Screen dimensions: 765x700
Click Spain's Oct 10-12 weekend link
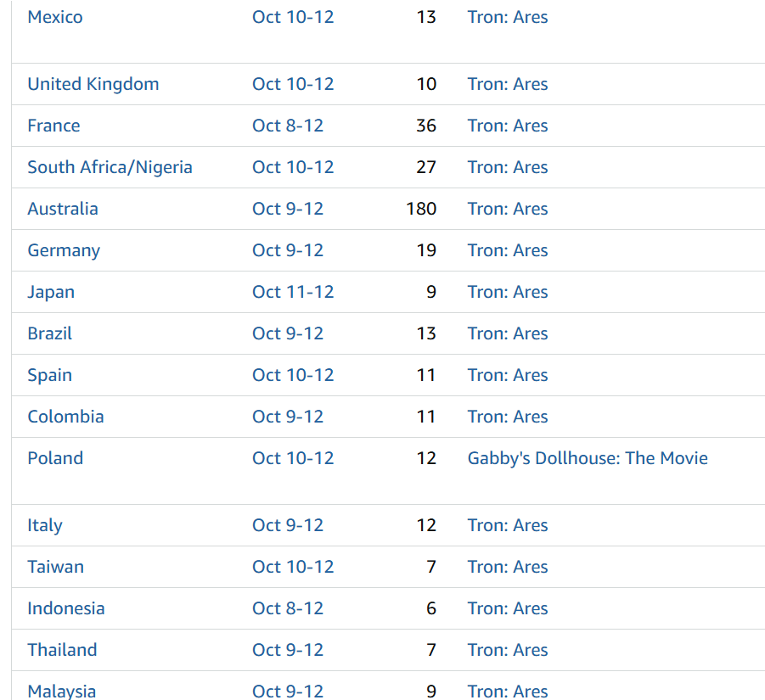click(293, 375)
